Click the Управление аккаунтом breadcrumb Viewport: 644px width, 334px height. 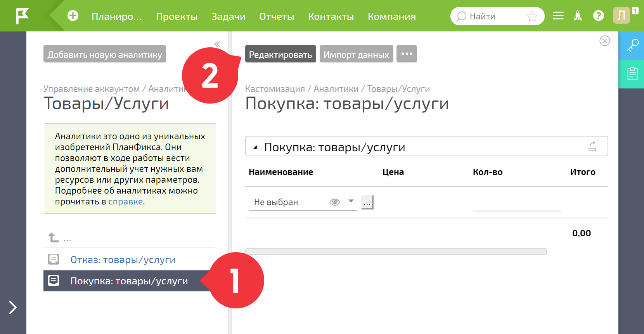coord(92,89)
